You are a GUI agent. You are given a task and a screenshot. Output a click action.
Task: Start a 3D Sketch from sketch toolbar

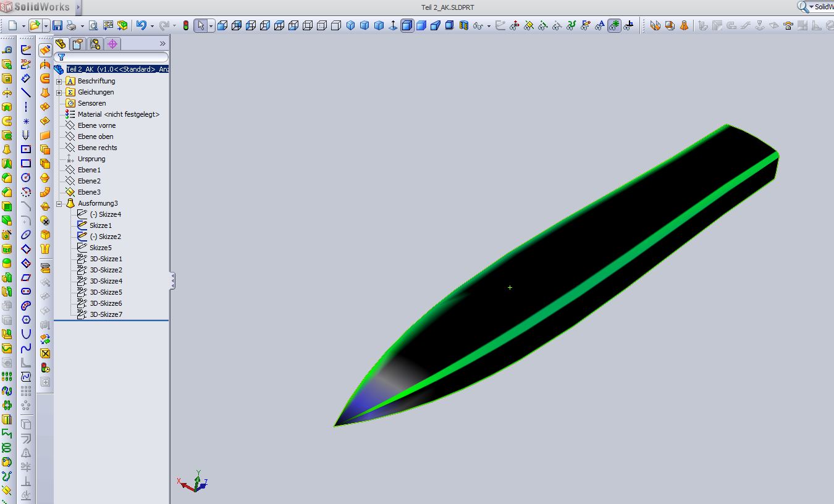point(26,64)
